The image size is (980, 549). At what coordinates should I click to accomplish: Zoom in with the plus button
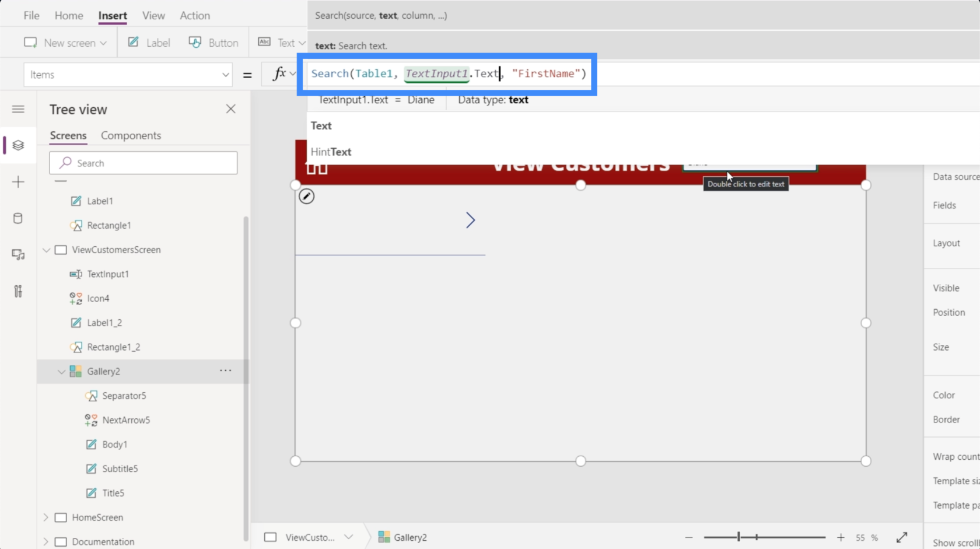click(x=841, y=537)
